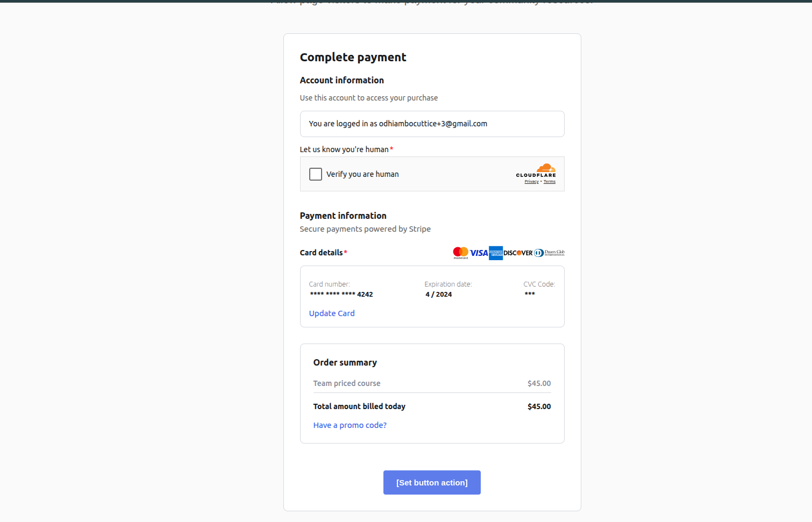This screenshot has width=812, height=522.
Task: Click the Mastercard logo icon
Action: point(460,253)
